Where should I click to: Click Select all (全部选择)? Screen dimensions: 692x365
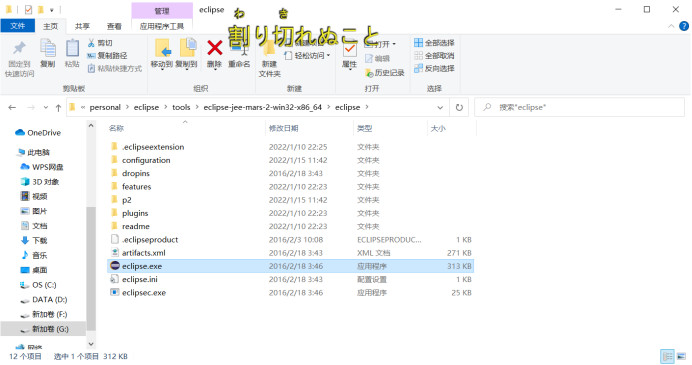(x=434, y=43)
